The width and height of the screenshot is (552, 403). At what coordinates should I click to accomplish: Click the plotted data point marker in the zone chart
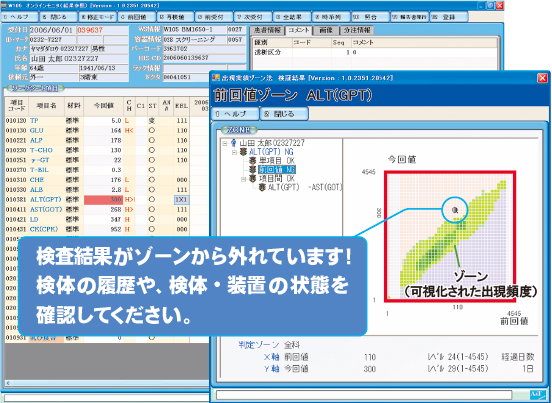pyautogui.click(x=455, y=210)
